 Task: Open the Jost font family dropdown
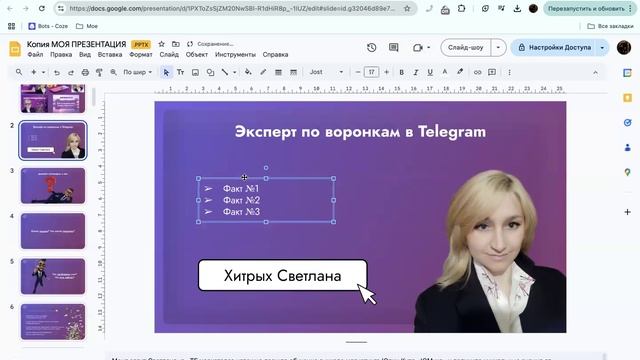coord(326,72)
